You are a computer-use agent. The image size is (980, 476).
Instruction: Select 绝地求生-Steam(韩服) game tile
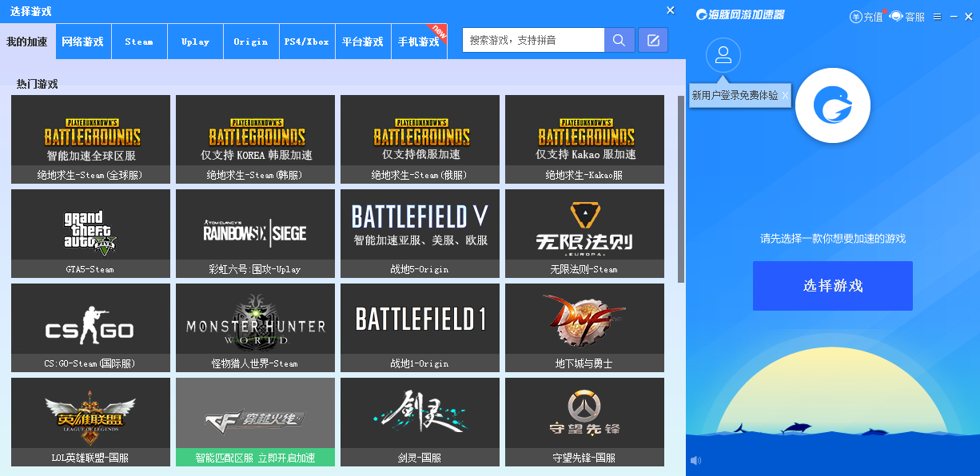pyautogui.click(x=255, y=139)
